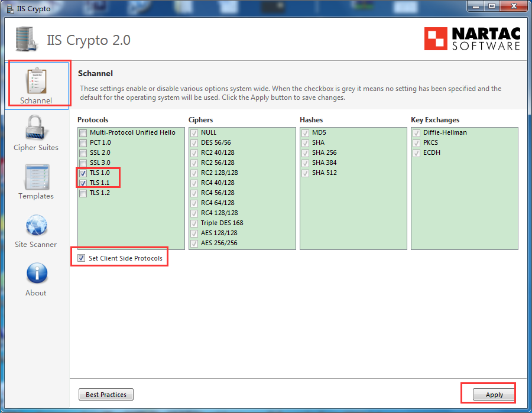The image size is (532, 413).
Task: Toggle the SHA 256 hash checkbox
Action: click(306, 153)
